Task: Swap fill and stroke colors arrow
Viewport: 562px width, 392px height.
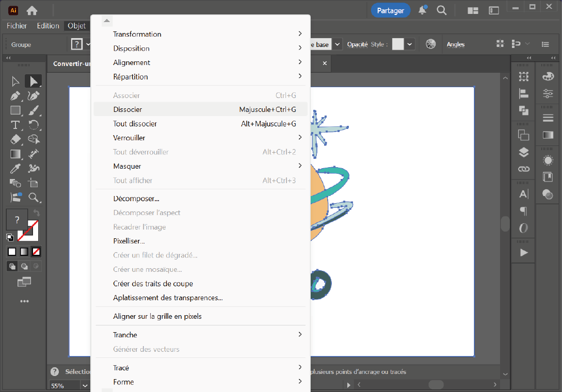Action: tap(36, 213)
